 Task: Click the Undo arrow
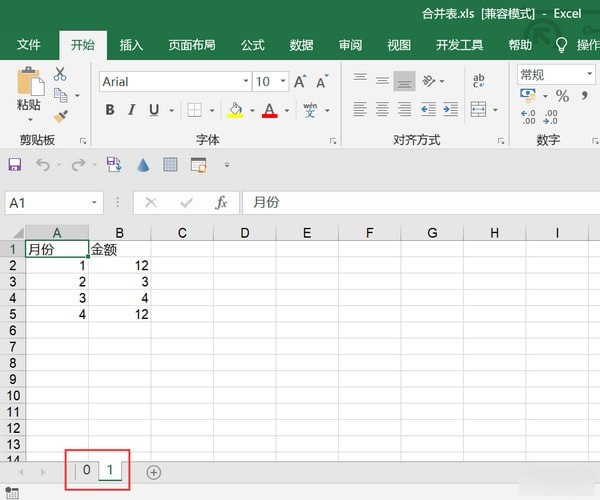43,165
